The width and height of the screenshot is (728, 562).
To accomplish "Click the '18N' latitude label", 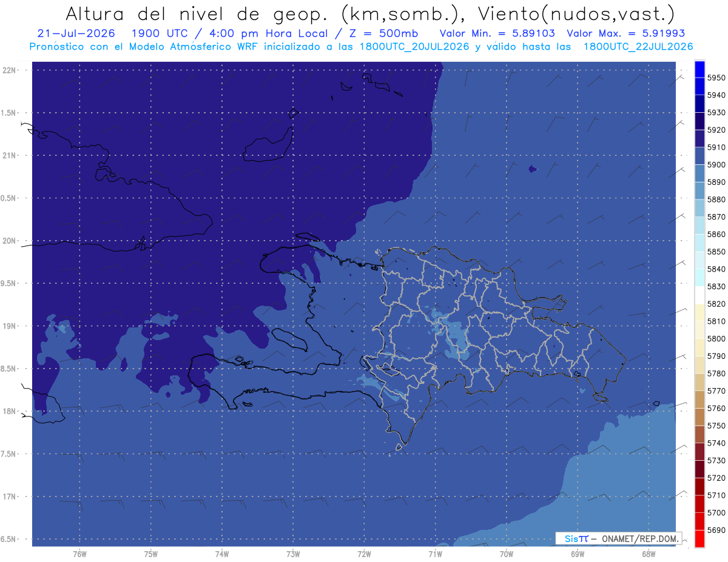I will tap(10, 411).
